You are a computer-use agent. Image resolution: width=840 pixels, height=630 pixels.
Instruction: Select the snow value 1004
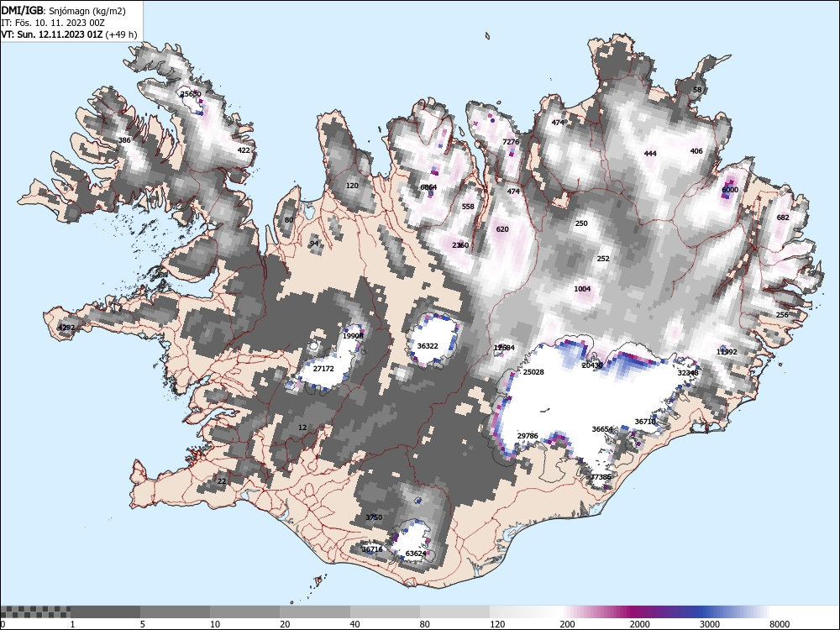(582, 289)
